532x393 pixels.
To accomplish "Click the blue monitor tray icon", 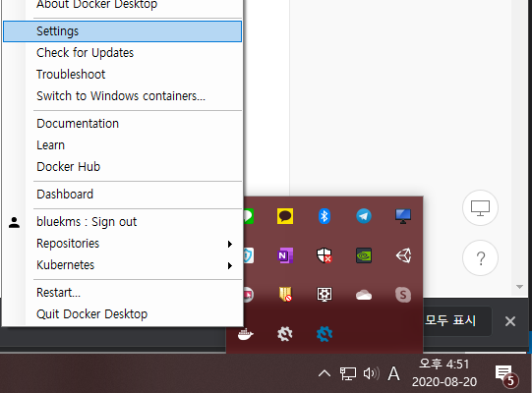I will coord(403,216).
